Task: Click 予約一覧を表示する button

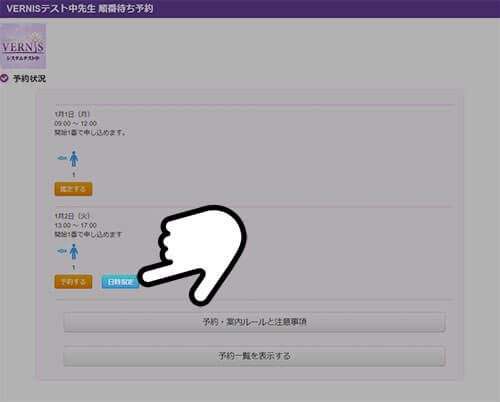Action: (254, 356)
